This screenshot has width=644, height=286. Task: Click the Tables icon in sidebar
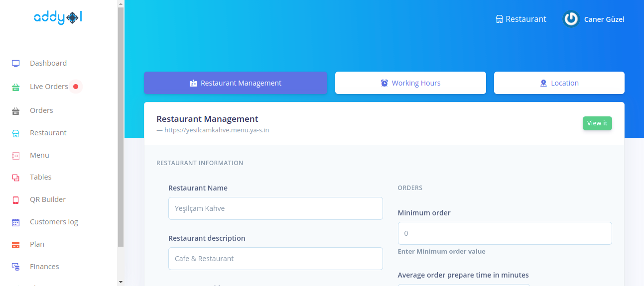pos(15,178)
